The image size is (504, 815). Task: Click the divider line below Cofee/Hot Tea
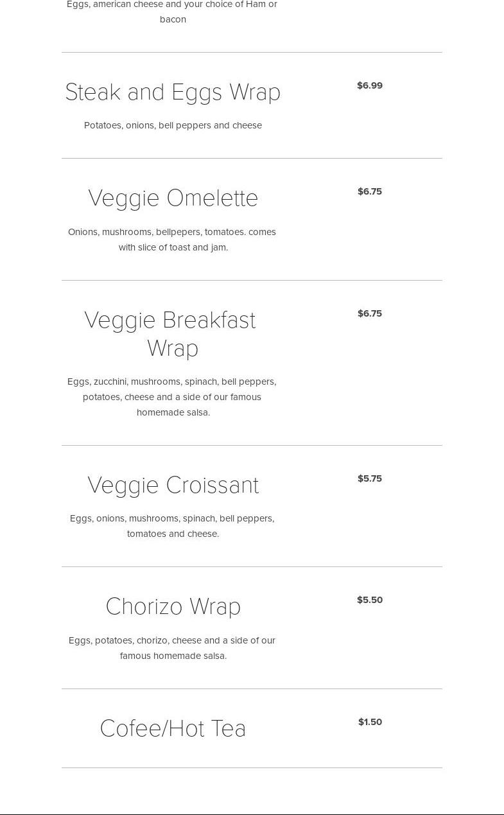[252, 767]
